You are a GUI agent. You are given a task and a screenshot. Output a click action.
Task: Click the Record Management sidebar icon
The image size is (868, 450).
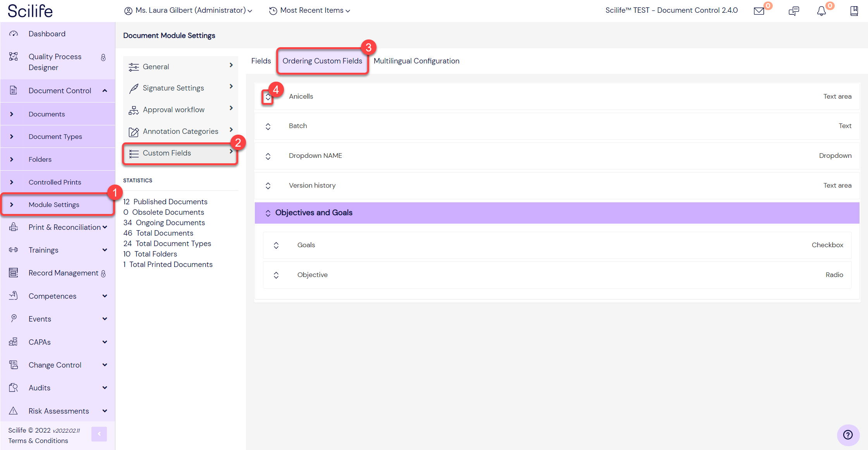[13, 272]
